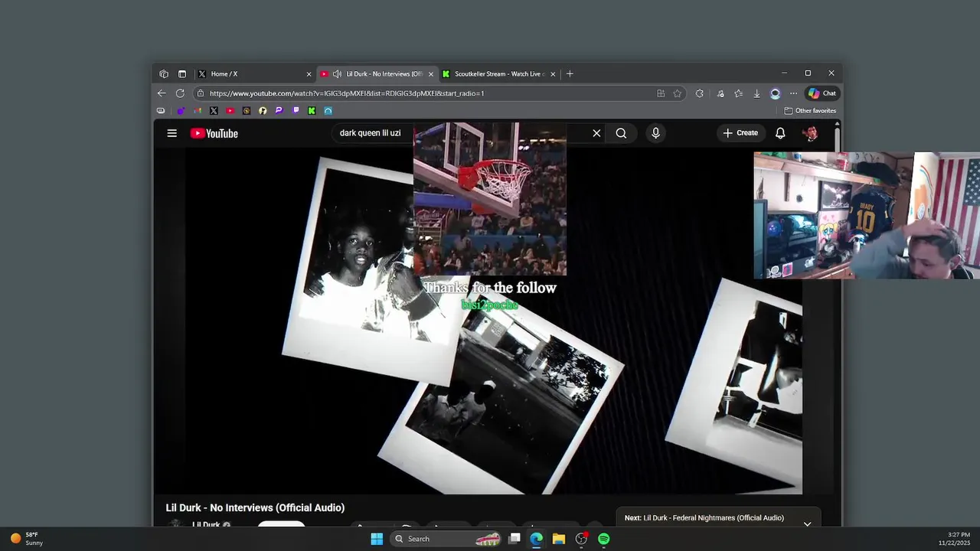The width and height of the screenshot is (980, 551).
Task: Open the gold emblem bookmark in favorites bar
Action: (247, 111)
